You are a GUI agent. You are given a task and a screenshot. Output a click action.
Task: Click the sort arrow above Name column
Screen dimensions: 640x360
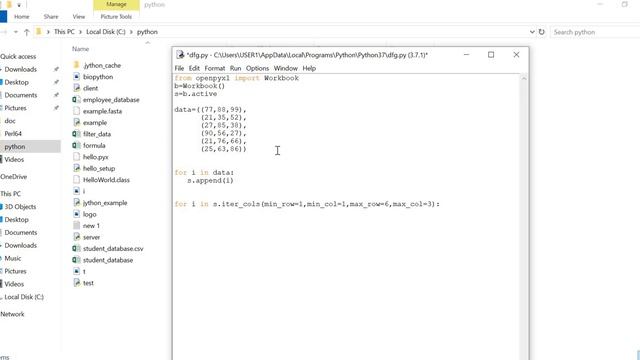pos(148,42)
